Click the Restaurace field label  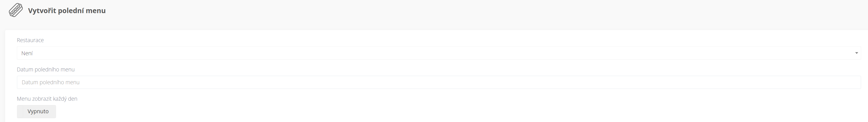coord(30,40)
